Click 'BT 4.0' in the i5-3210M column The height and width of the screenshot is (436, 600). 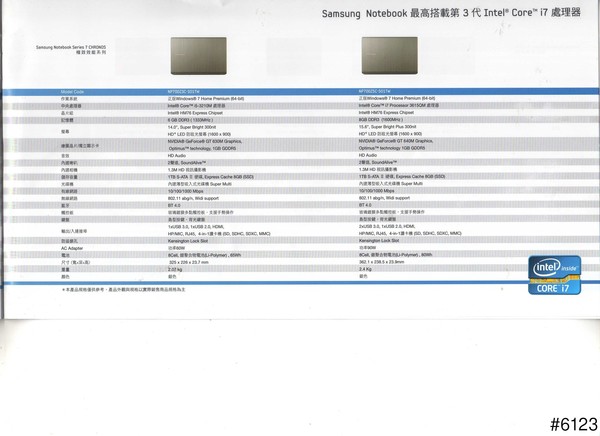[174, 206]
